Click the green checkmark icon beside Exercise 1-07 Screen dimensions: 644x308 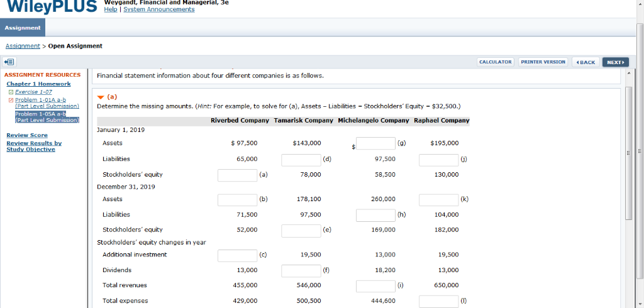pyautogui.click(x=11, y=92)
